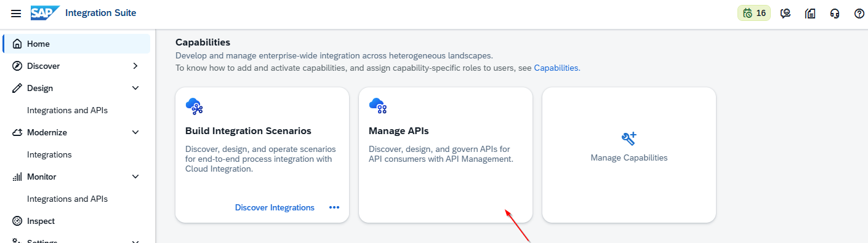
Task: Open the support headset icon
Action: [835, 14]
